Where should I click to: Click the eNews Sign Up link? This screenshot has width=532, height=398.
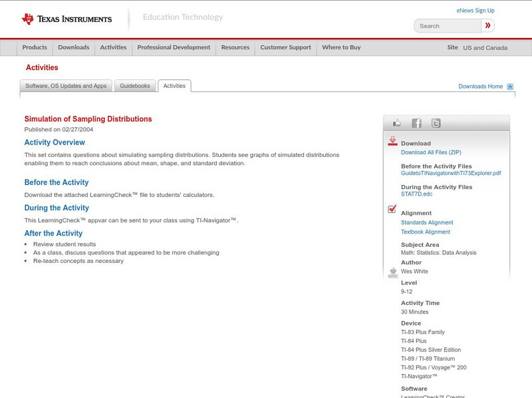(x=475, y=11)
